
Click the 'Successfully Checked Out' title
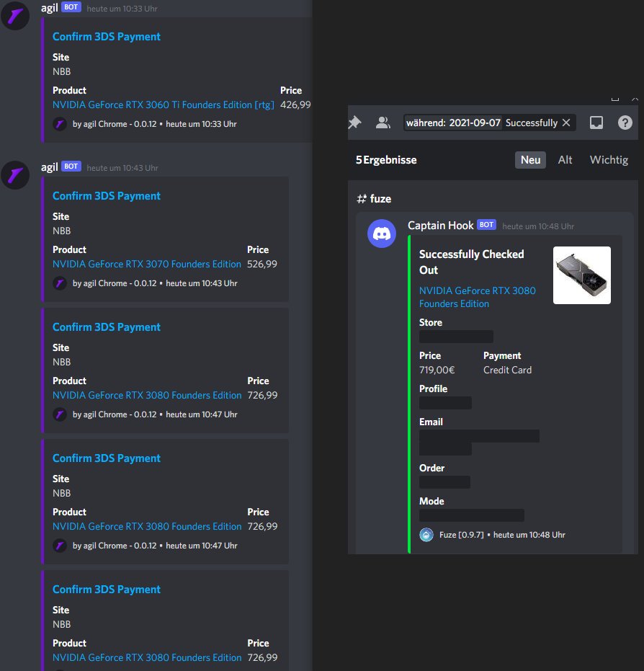pyautogui.click(x=471, y=262)
